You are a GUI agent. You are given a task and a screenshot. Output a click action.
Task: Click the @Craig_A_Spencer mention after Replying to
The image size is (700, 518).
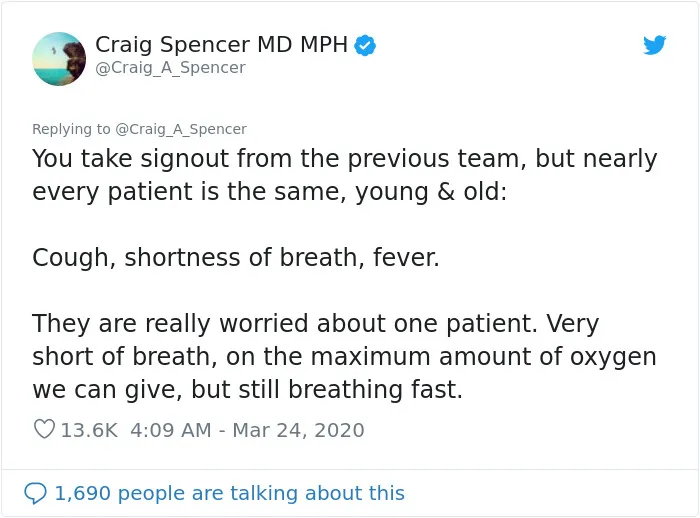click(x=181, y=129)
